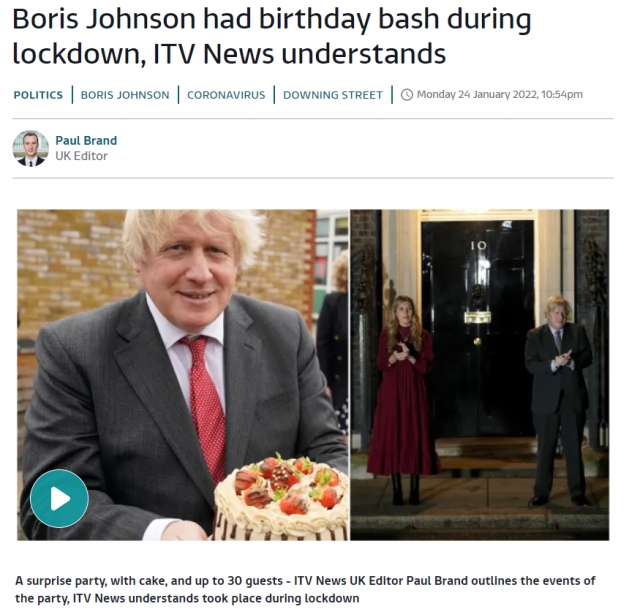This screenshot has height=609, width=640.
Task: Click the article headline about the birthday bash
Action: (272, 36)
